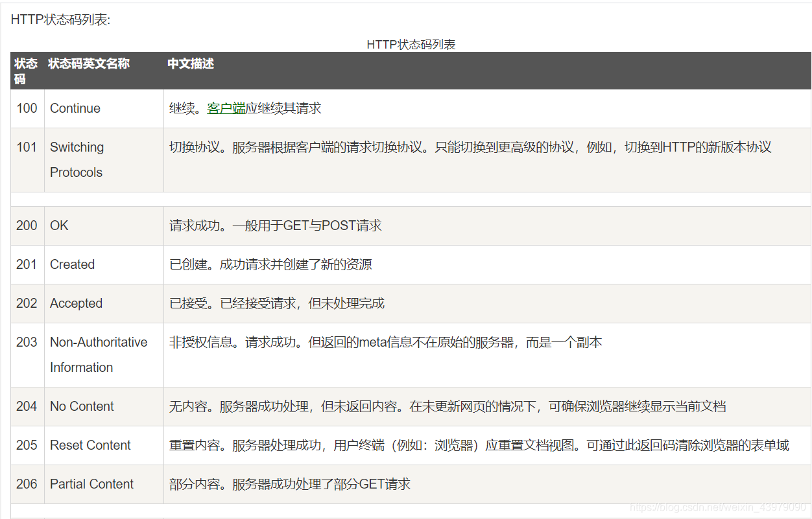Click the HTTP状态码列表: heading above the table
Screen dimensions: 812x519
[x=61, y=19]
